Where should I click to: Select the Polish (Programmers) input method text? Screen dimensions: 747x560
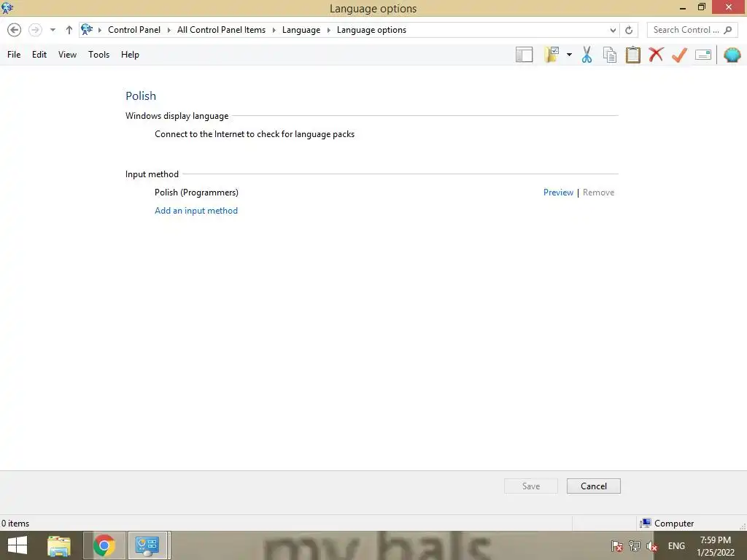[196, 192]
